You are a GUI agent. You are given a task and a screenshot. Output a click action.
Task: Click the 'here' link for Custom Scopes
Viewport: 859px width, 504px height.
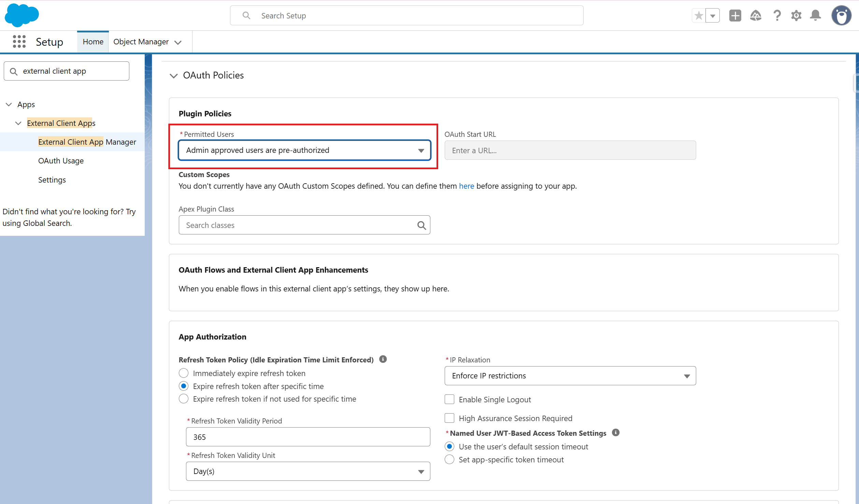pos(466,186)
